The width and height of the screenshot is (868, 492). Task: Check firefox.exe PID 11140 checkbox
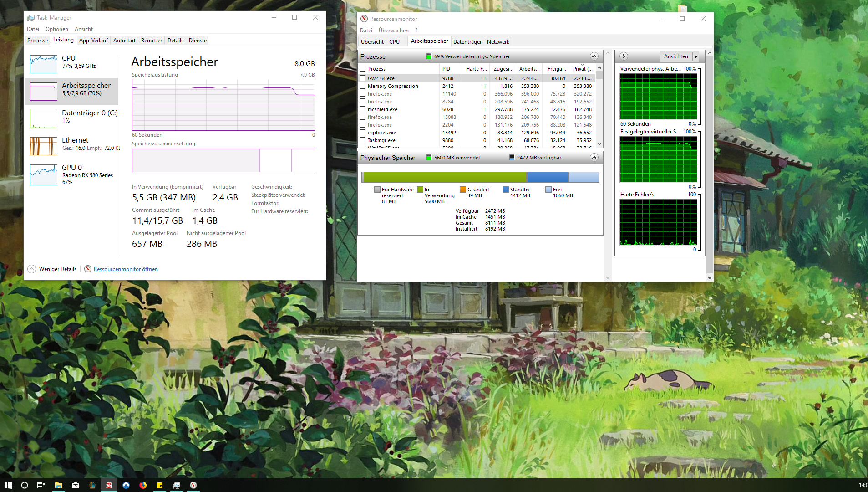click(x=363, y=94)
